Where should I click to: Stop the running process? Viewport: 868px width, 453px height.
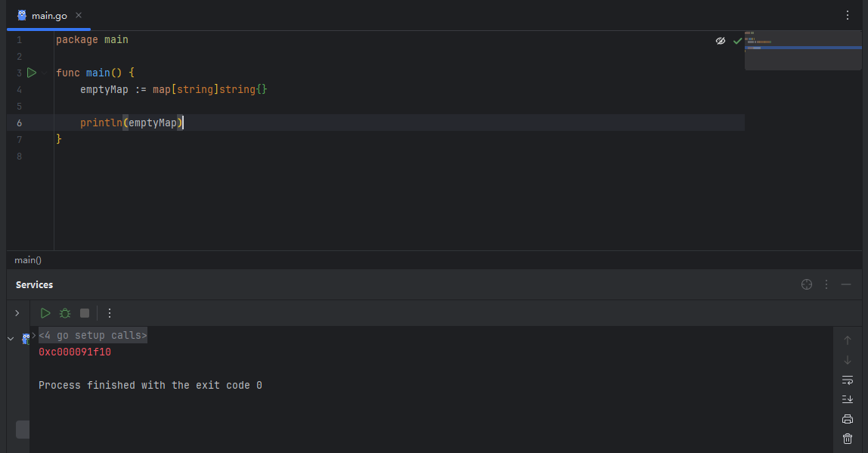(x=85, y=313)
